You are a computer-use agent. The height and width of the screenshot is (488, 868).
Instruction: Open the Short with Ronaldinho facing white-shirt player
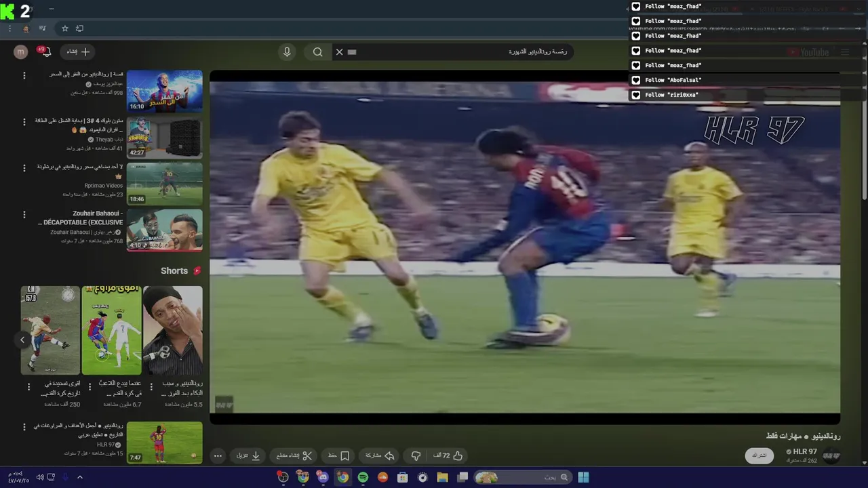(111, 330)
